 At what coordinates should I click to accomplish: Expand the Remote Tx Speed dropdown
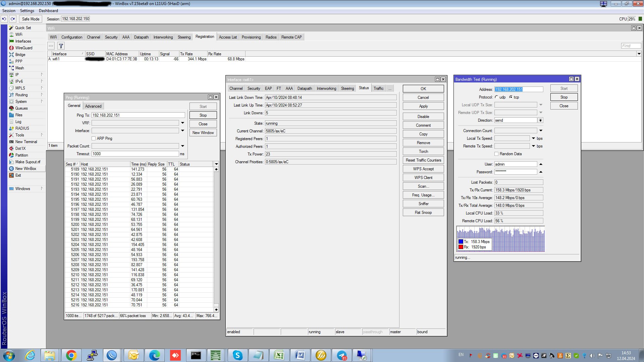533,146
